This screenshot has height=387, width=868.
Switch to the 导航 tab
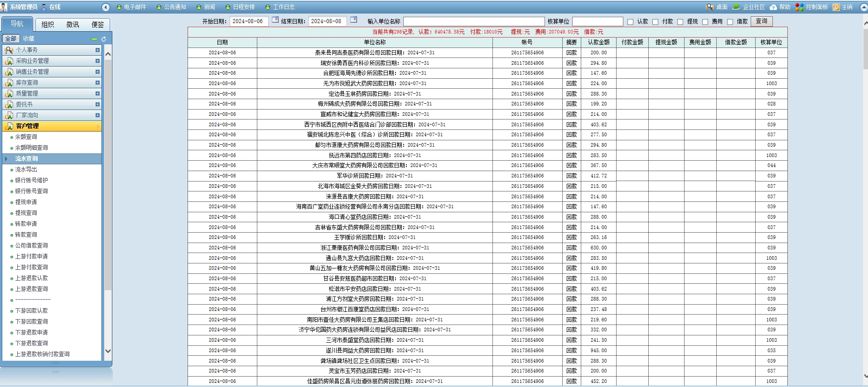click(x=17, y=24)
